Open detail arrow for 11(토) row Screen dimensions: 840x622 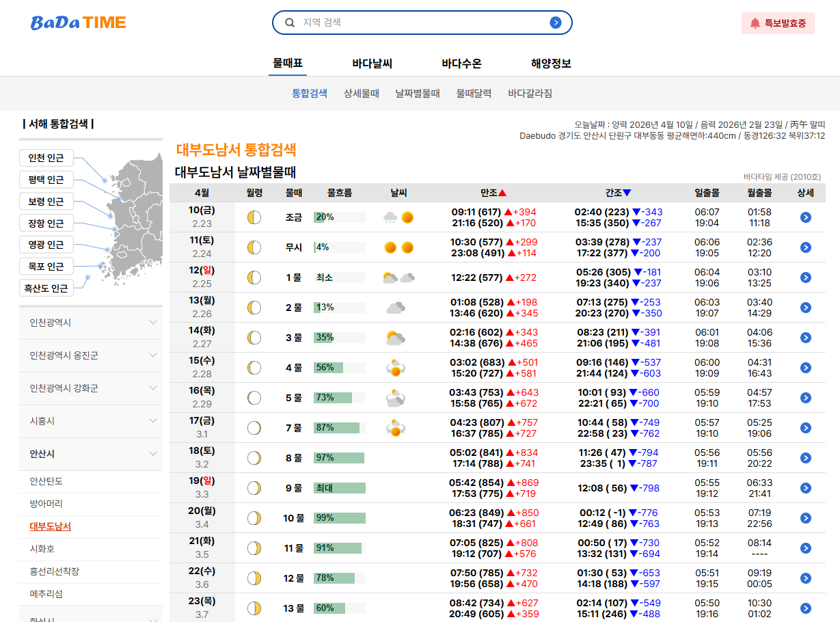click(806, 247)
